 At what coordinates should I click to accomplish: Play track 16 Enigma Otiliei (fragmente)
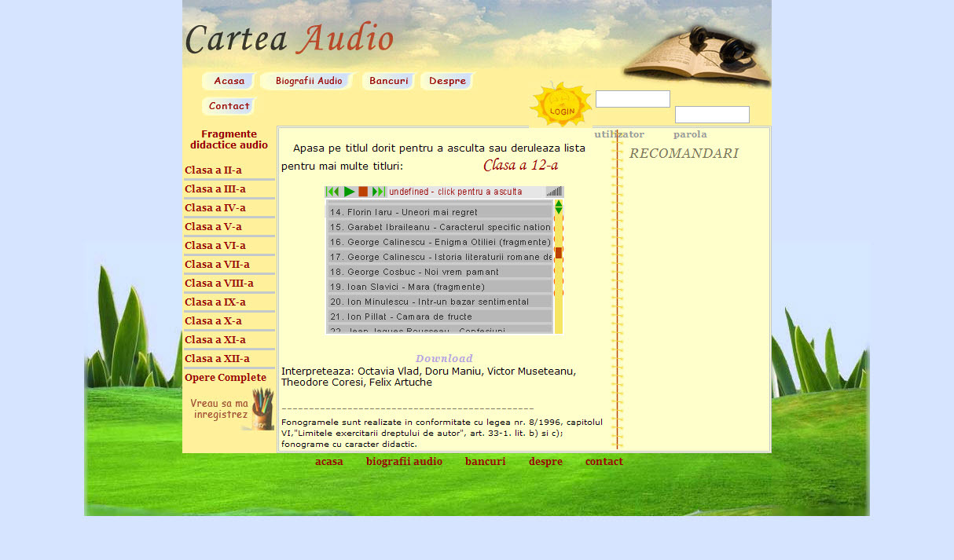pos(440,242)
